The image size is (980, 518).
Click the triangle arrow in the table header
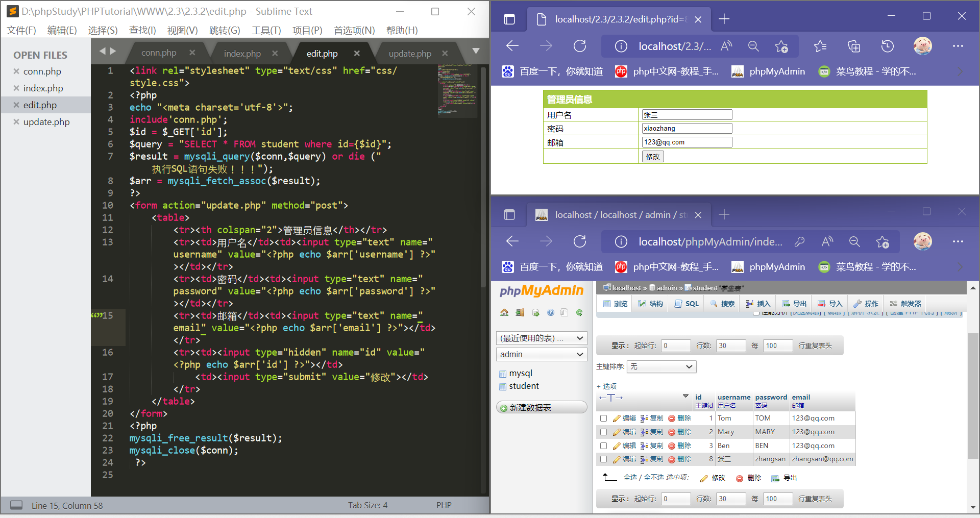tap(685, 397)
